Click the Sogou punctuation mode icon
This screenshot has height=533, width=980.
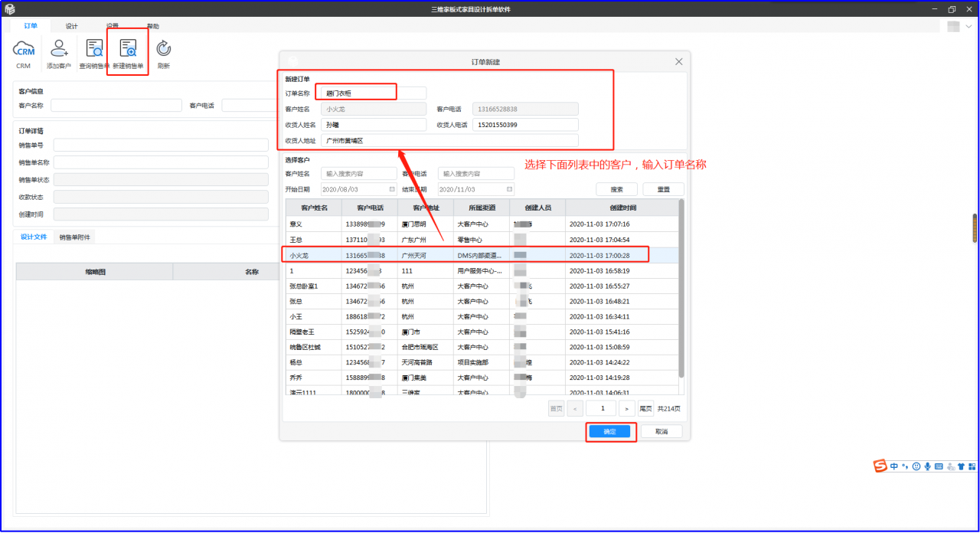905,466
